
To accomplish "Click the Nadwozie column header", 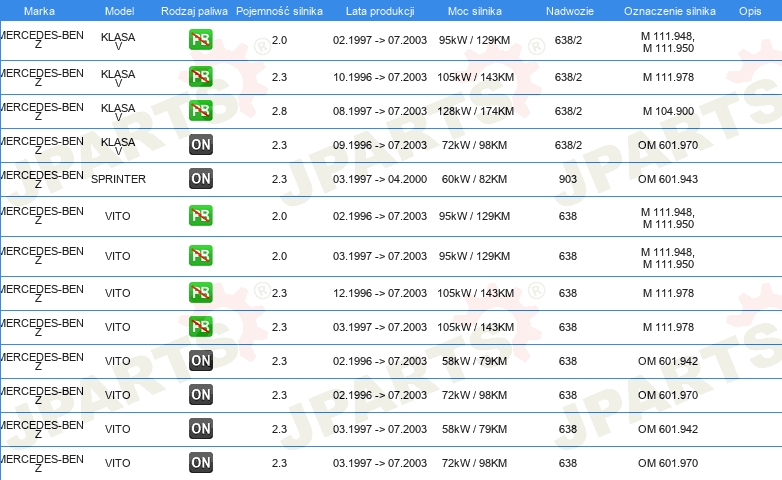I will click(x=570, y=11).
